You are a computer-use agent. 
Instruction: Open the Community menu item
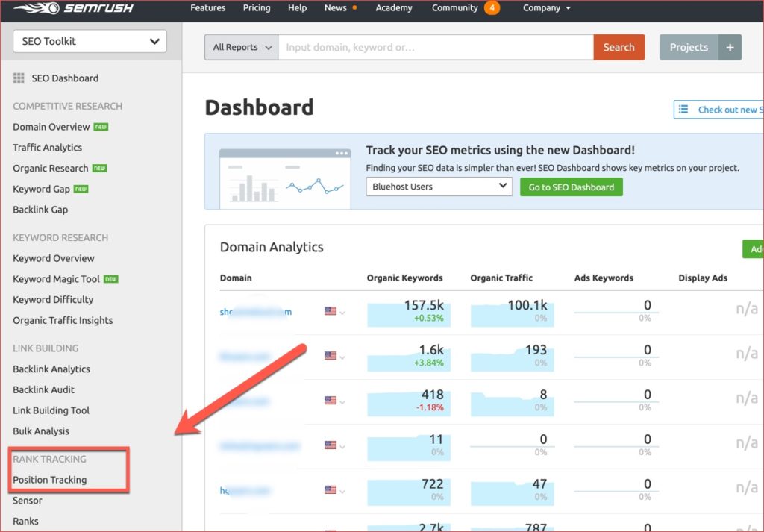(454, 7)
